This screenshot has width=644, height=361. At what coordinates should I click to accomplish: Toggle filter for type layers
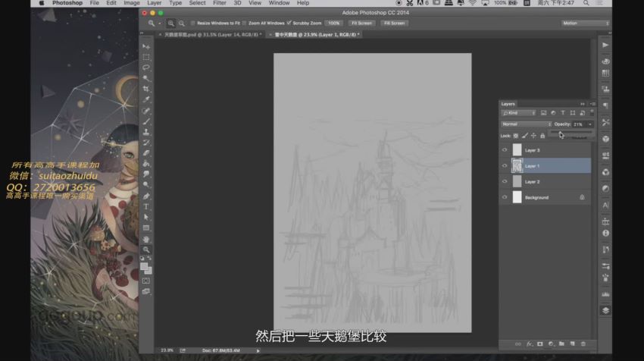point(563,113)
